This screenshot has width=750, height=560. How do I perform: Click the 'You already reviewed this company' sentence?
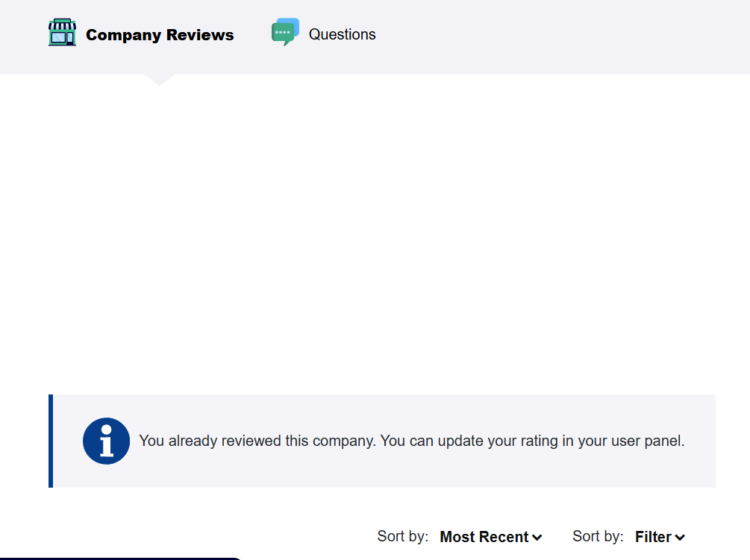(257, 441)
